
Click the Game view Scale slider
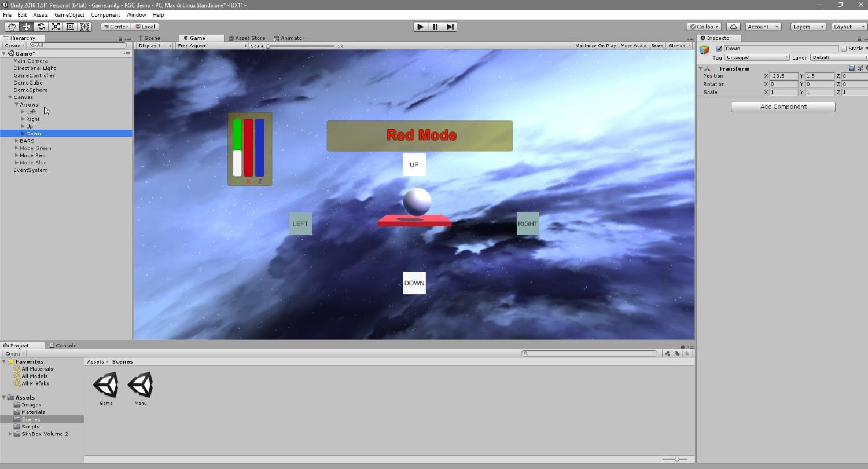point(300,46)
